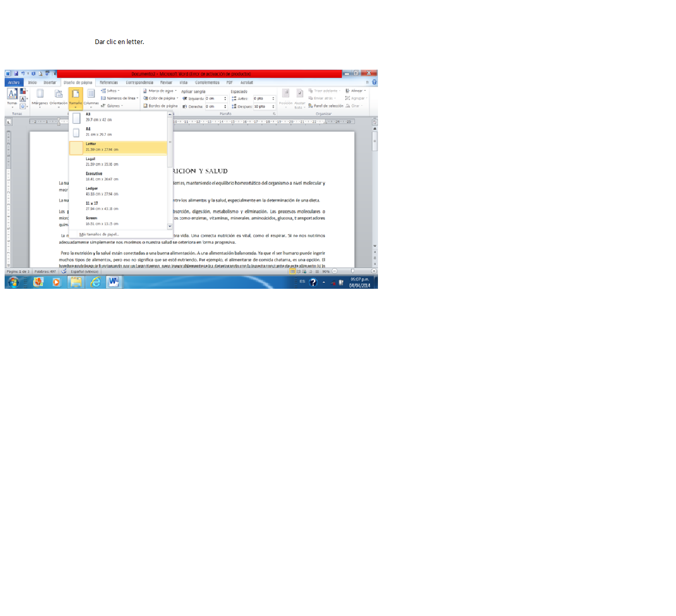676x616 pixels.
Task: Adjust the zoom slider handle
Action: tap(352, 271)
